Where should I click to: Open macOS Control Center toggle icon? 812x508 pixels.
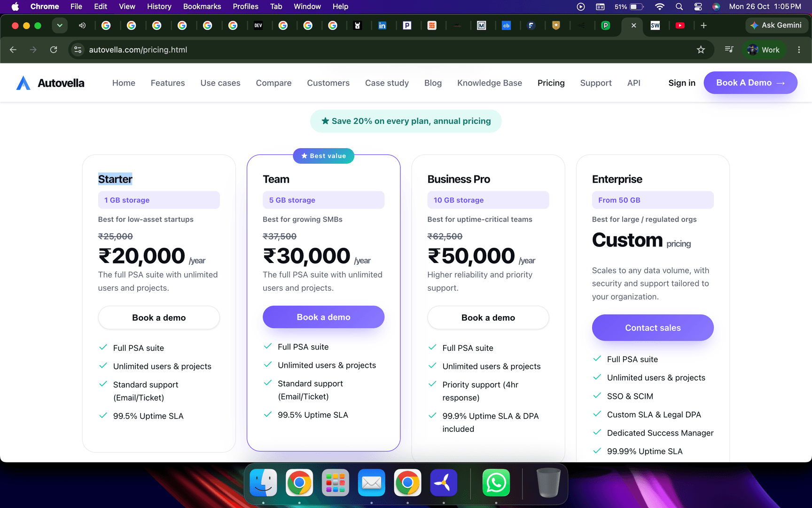(x=698, y=7)
